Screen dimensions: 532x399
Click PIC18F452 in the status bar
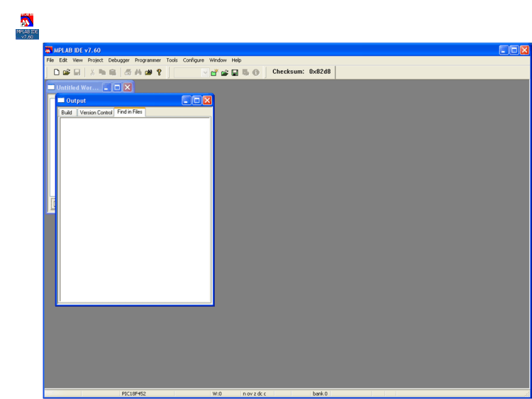coord(133,393)
